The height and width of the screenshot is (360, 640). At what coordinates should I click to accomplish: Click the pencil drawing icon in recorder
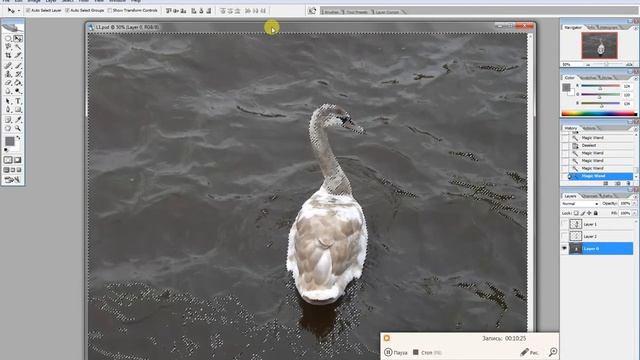(525, 352)
